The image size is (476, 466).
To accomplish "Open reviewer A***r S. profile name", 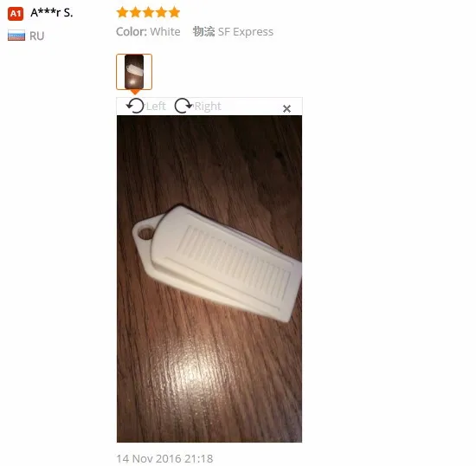I will (52, 13).
